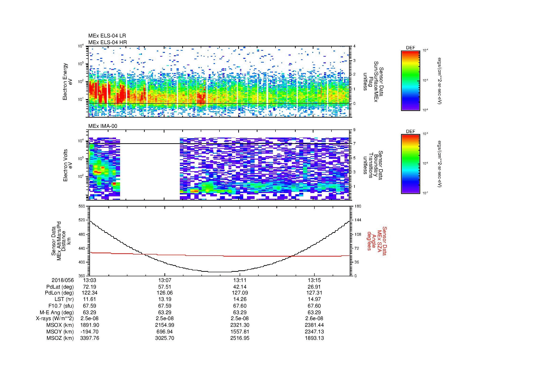The width and height of the screenshot is (555, 392).
Task: Click the MSOY value 1557.81
Action: point(240,332)
